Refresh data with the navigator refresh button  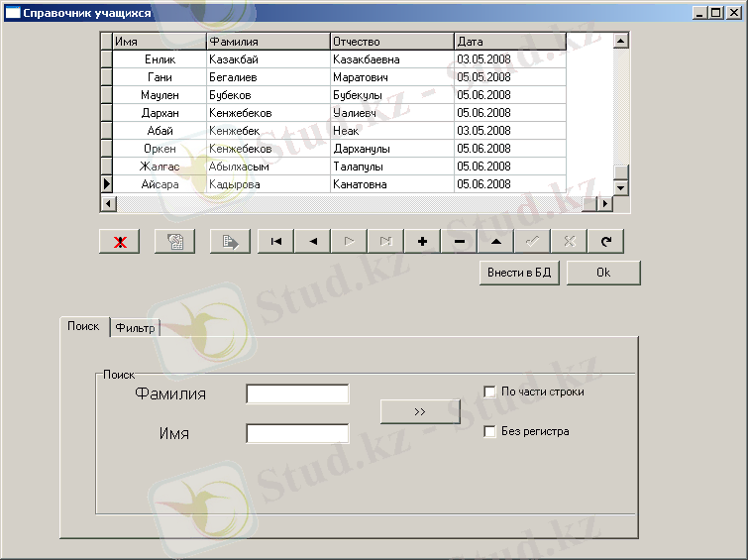click(605, 242)
